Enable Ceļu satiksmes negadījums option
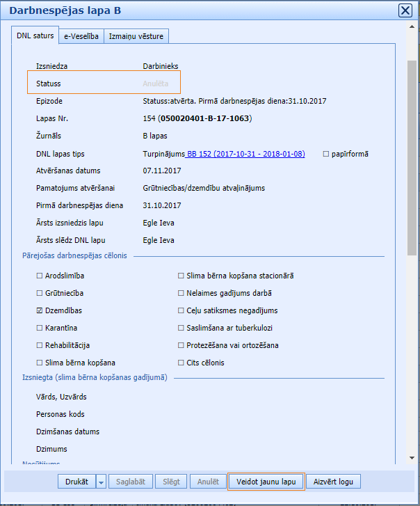Screen dimensions: 420x506 click(181, 311)
